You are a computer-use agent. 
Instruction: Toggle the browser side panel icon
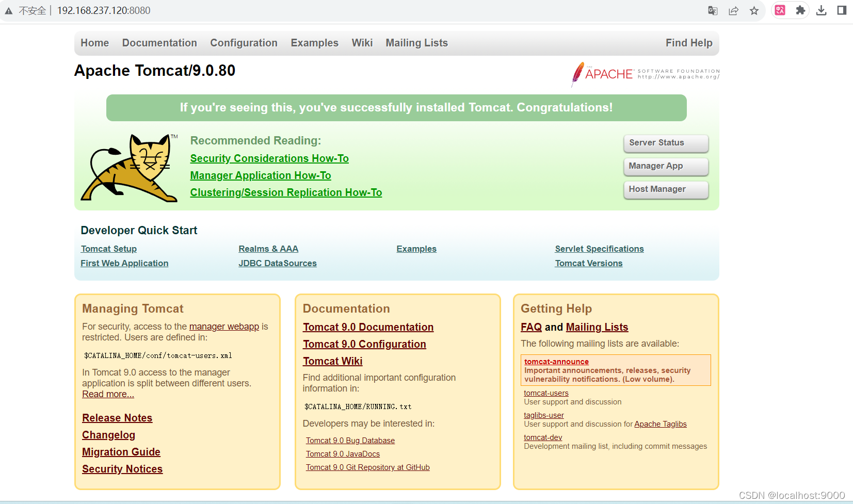pos(842,10)
